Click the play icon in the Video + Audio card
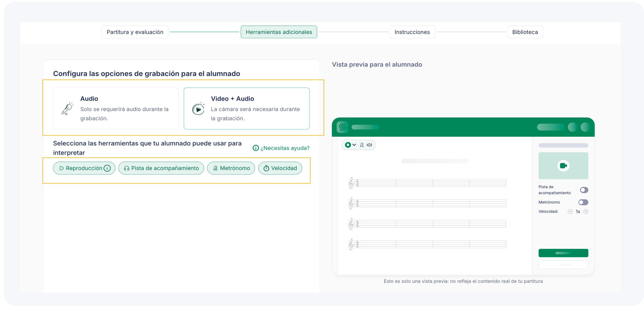 198,109
